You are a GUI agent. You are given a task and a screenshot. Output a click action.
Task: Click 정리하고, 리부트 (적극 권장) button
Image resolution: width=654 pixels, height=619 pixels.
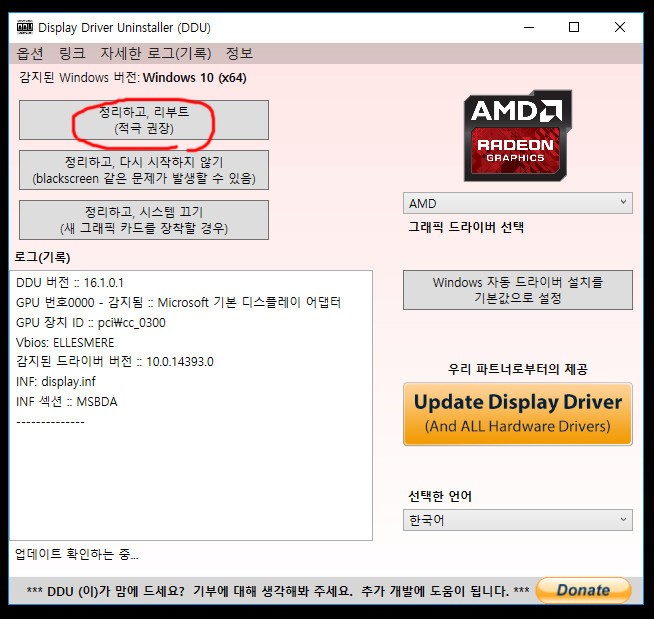pos(144,120)
